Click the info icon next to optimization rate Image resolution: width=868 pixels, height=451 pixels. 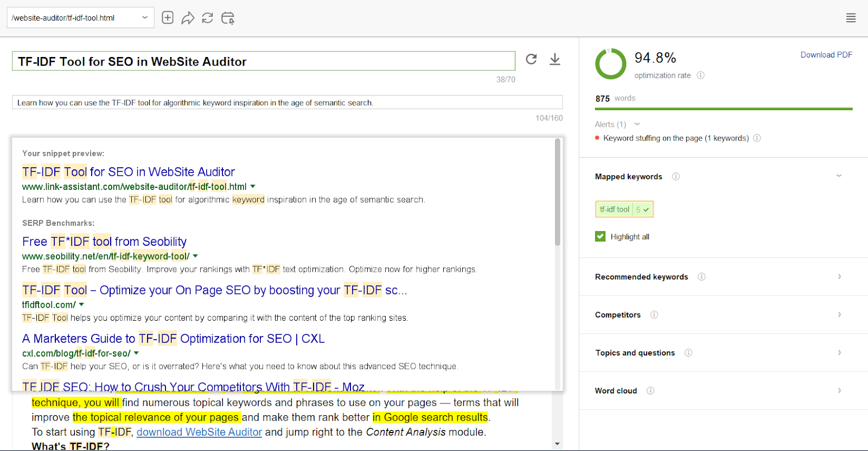(x=700, y=75)
